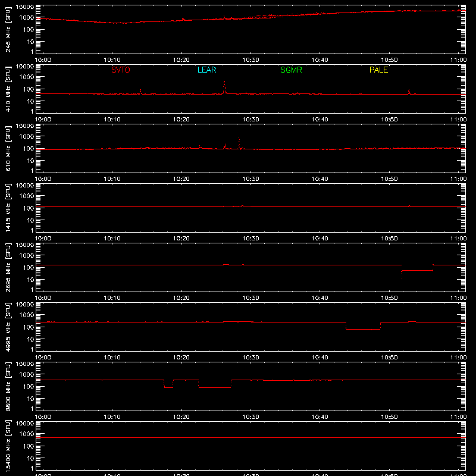Screen dimensions: 476x476
Task: Click the 10:50 label under the 2695 MHz plot
Action: [x=389, y=298]
